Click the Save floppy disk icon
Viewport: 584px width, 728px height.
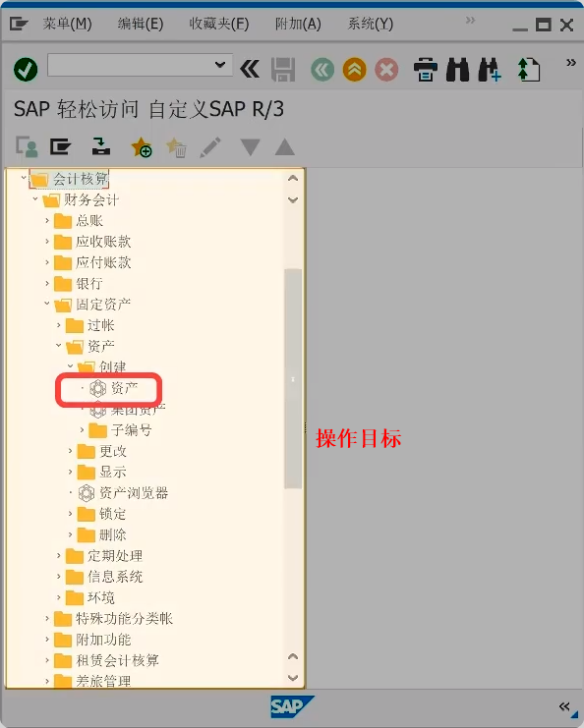(283, 70)
